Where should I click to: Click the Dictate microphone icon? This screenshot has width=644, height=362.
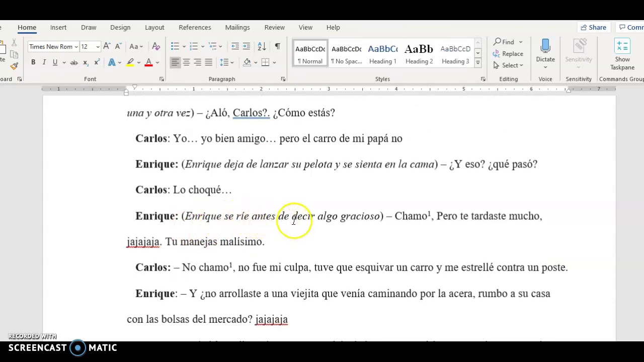(545, 47)
